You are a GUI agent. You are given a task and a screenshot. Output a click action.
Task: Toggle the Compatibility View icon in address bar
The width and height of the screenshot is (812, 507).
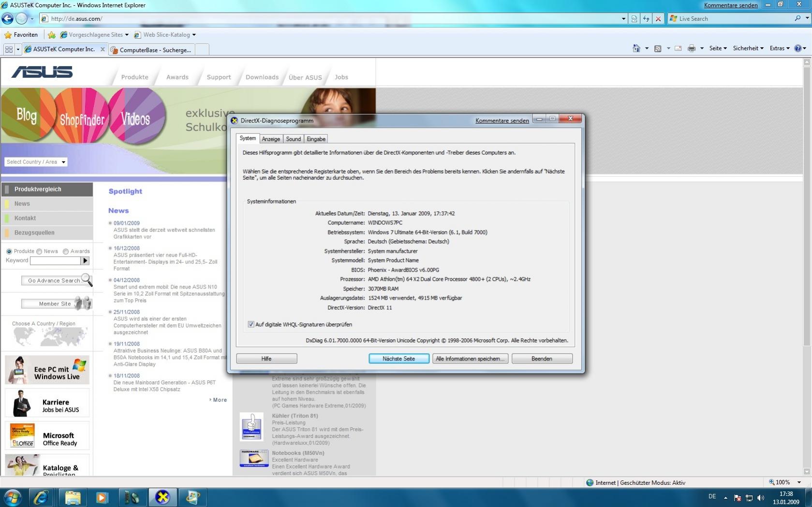pos(635,19)
